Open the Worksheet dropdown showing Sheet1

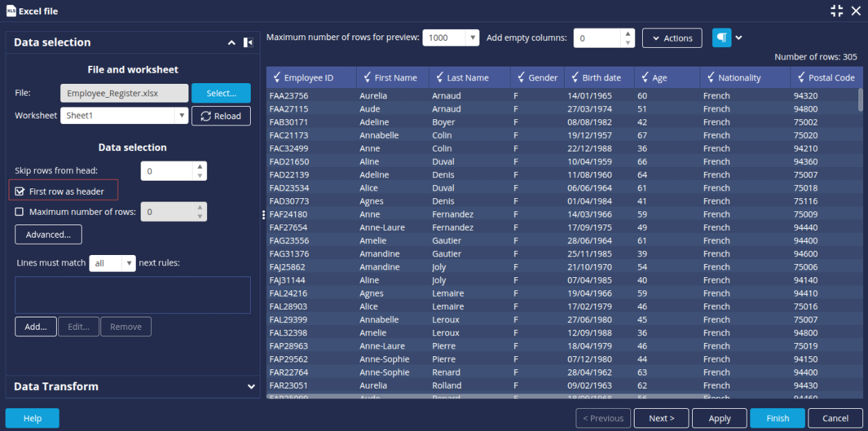pos(181,116)
